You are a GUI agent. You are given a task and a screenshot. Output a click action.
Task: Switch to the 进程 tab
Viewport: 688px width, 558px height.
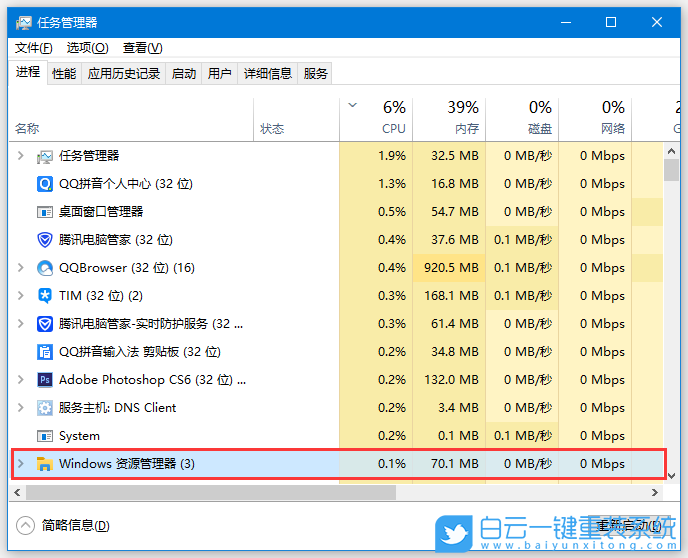28,72
